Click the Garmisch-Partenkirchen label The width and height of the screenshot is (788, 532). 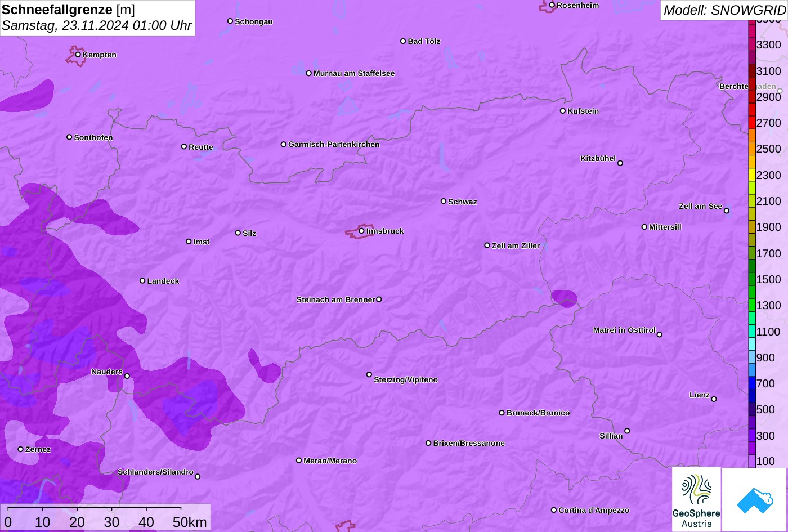coord(334,144)
